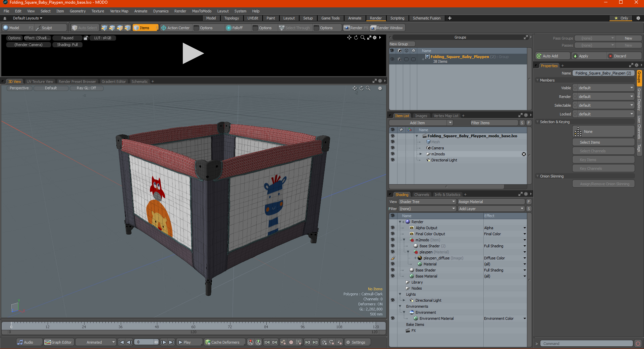Image resolution: width=644 pixels, height=349 pixels.
Task: Click the Command input field
Action: [586, 344]
